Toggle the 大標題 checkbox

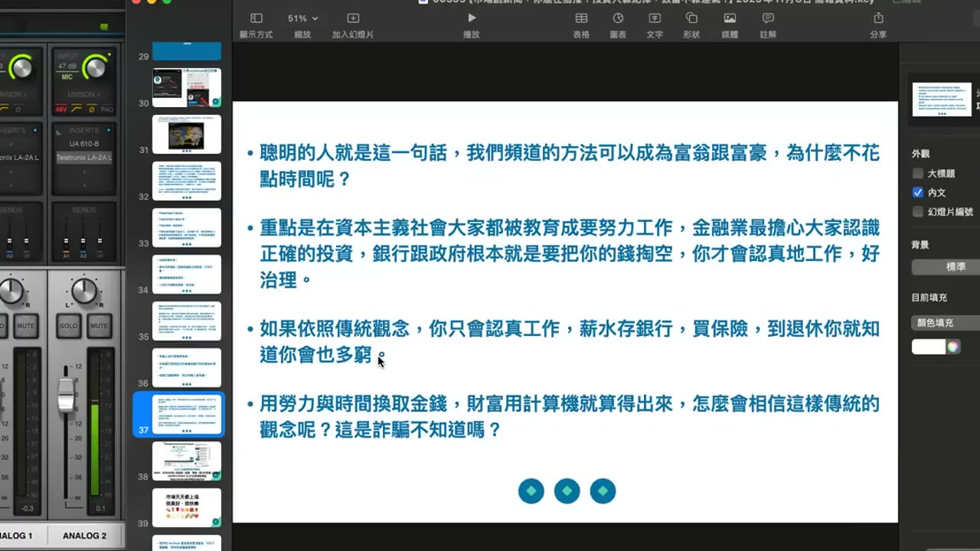click(918, 174)
